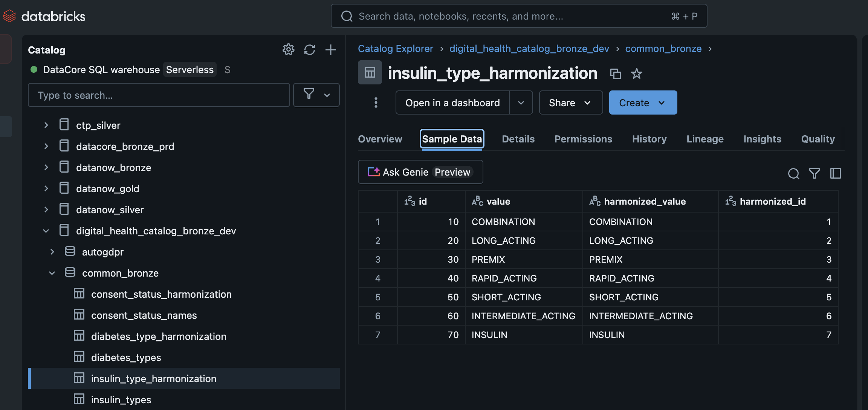Viewport: 868px width, 410px height.
Task: Refresh the catalog tree
Action: [310, 50]
